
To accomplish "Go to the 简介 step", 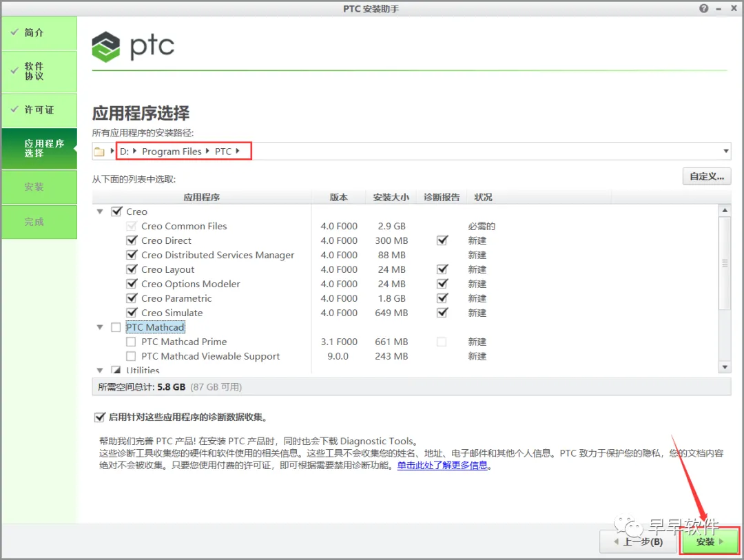I will (39, 33).
